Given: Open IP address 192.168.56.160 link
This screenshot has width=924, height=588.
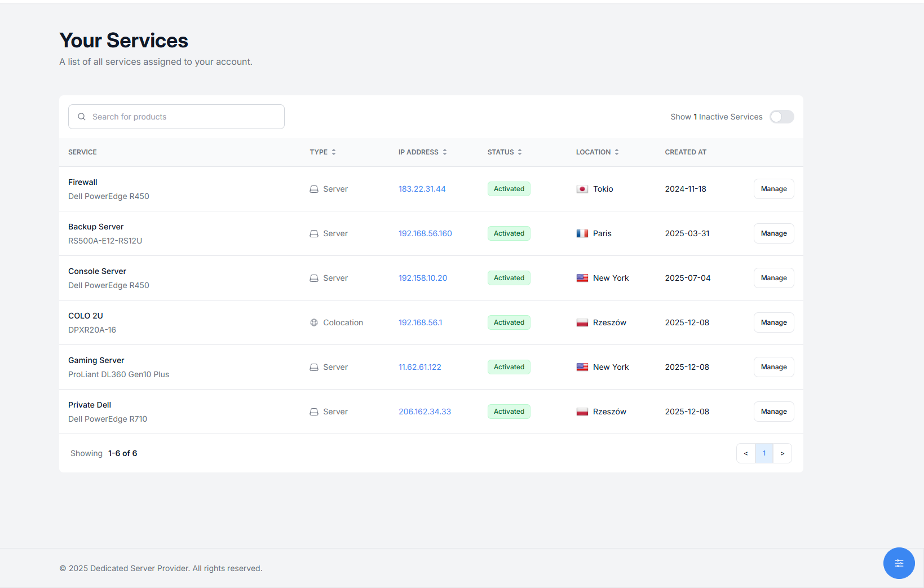Looking at the screenshot, I should [425, 233].
